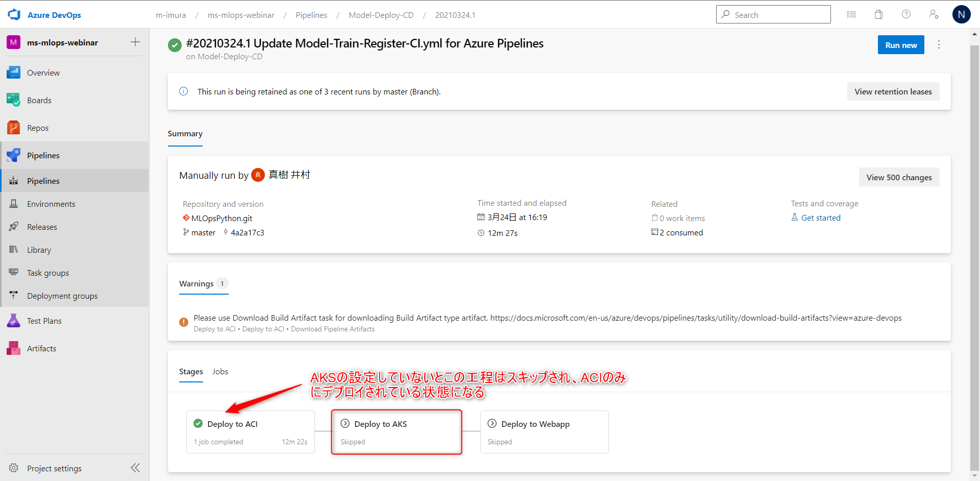Open the Environments icon
Screen dimensions: 980x481
[x=14, y=204]
